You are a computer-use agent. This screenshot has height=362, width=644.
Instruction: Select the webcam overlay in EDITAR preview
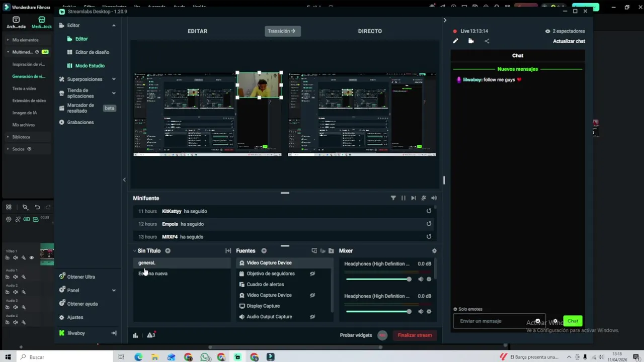pyautogui.click(x=259, y=85)
